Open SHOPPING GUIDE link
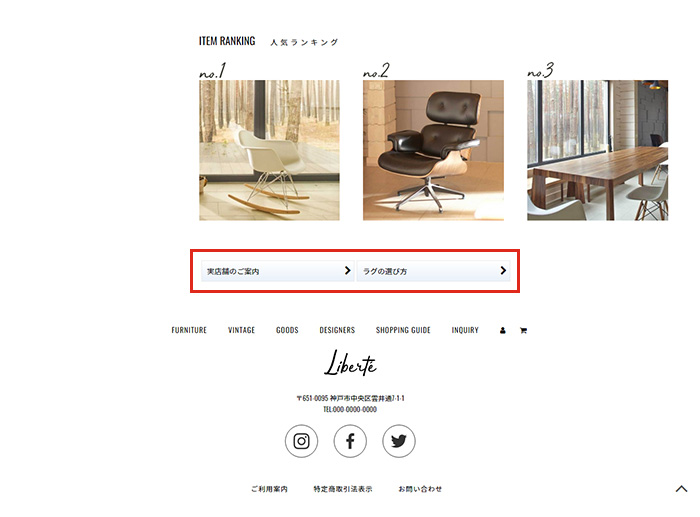This screenshot has width=700, height=517. [x=403, y=330]
